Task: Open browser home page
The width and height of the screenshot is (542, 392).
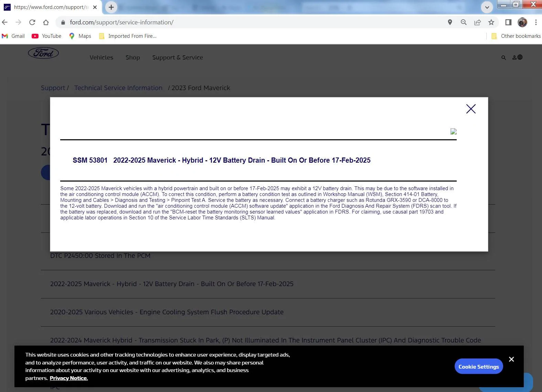Action: tap(46, 22)
